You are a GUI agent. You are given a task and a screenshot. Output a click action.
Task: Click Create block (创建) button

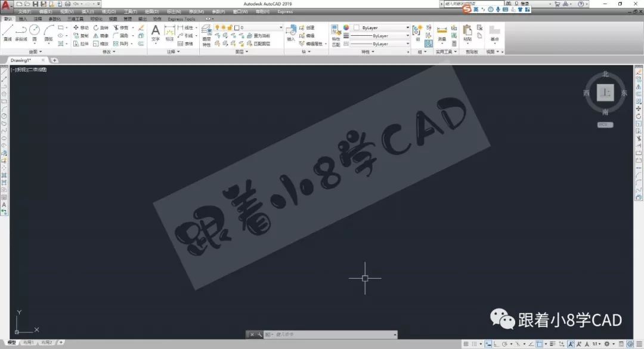(x=307, y=27)
